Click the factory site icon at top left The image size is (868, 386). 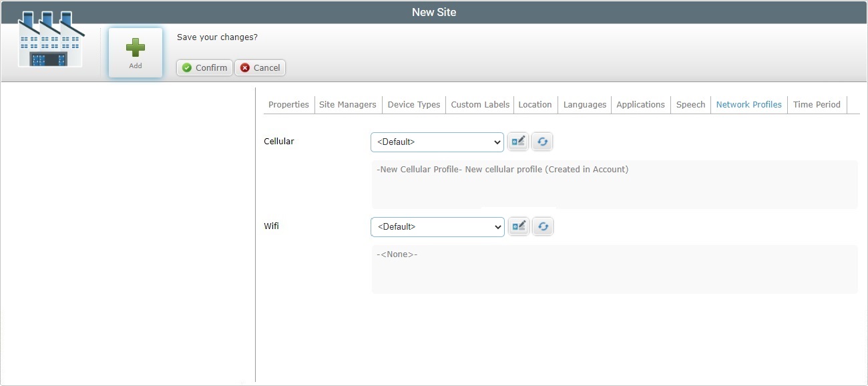coord(50,39)
